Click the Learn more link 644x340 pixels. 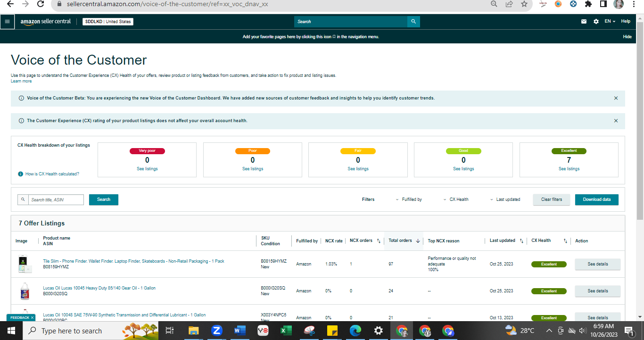point(21,81)
